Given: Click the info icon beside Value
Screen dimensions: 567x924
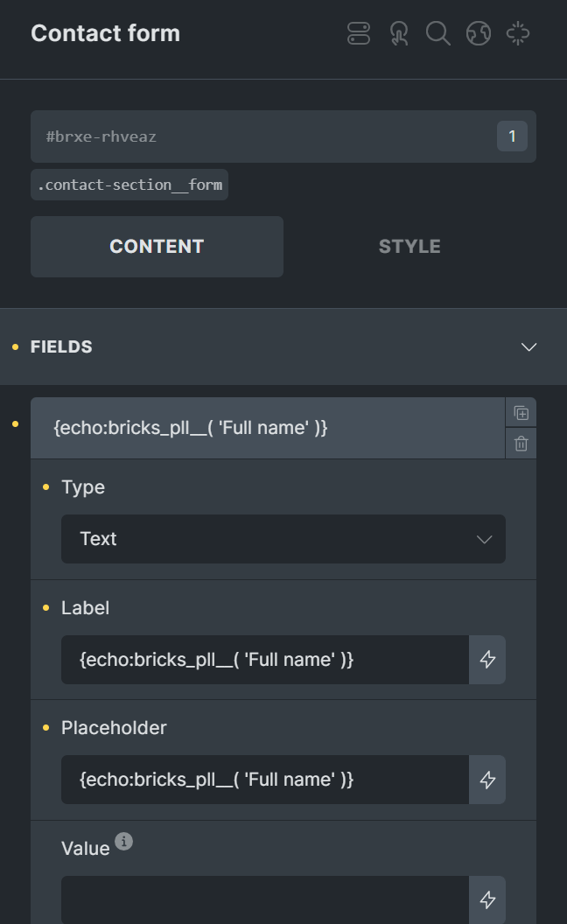Looking at the screenshot, I should click(x=122, y=841).
